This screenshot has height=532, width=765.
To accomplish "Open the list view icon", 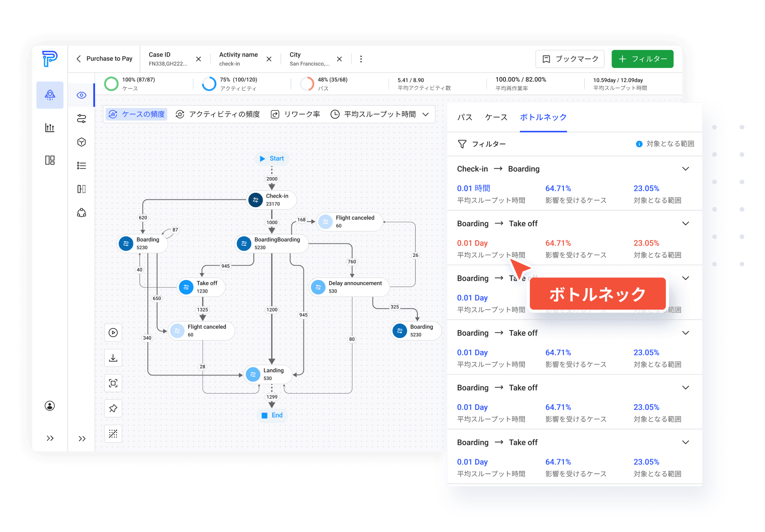I will click(x=82, y=166).
